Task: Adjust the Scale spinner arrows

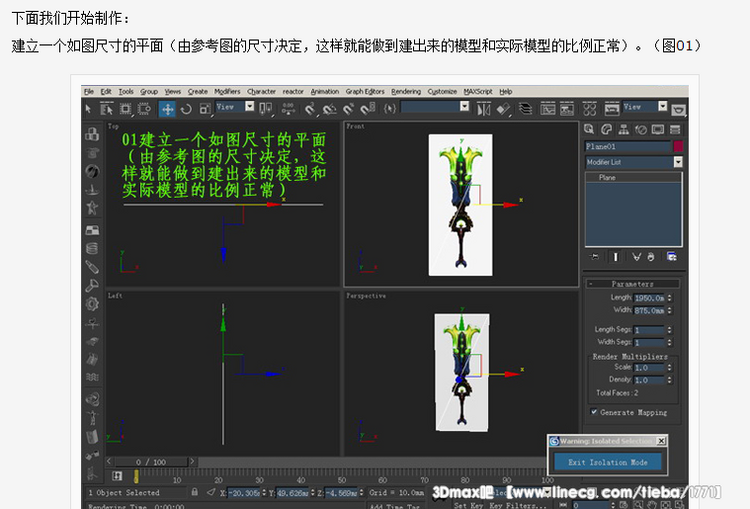Action: (670, 367)
